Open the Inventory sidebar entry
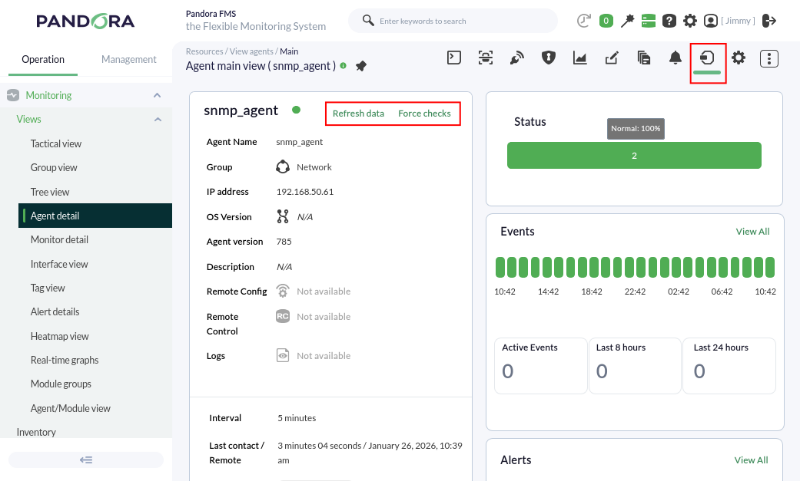Viewport: 800px width, 481px height. (x=36, y=432)
